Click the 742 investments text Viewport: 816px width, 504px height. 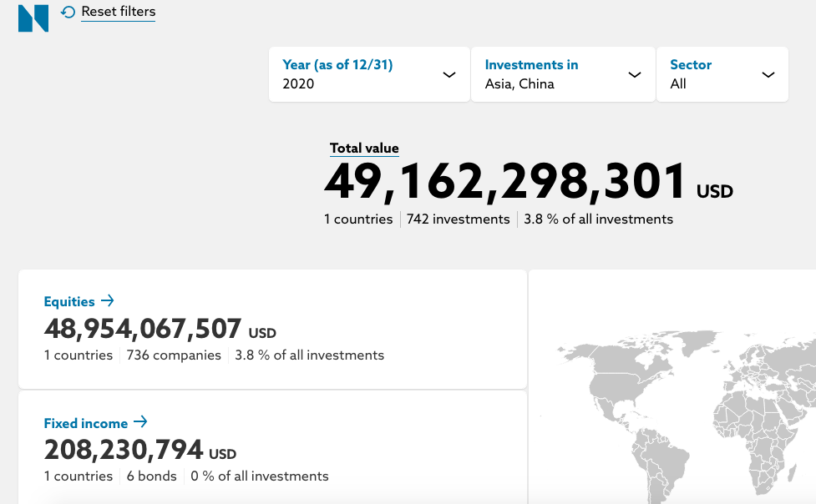458,219
